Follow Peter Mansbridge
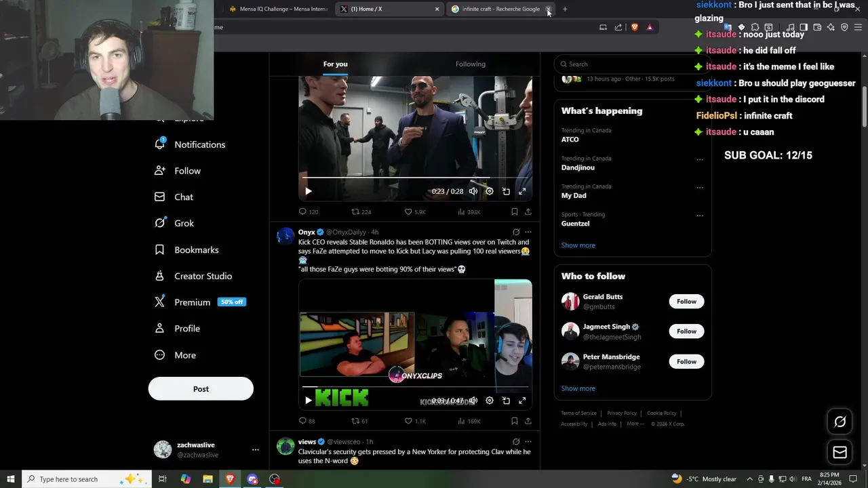Viewport: 868px width, 488px height. coord(686,362)
